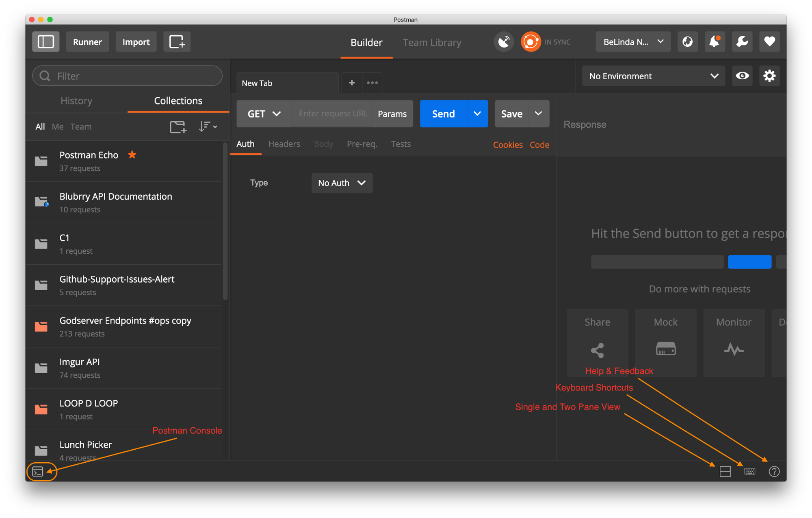Click the Send button
Viewport: 812px width, 518px height.
click(444, 114)
